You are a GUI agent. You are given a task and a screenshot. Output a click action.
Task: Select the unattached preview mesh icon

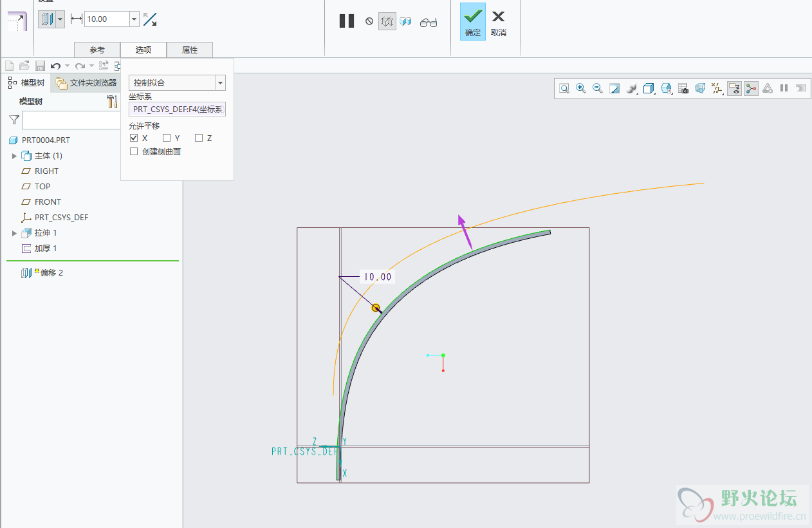click(387, 21)
